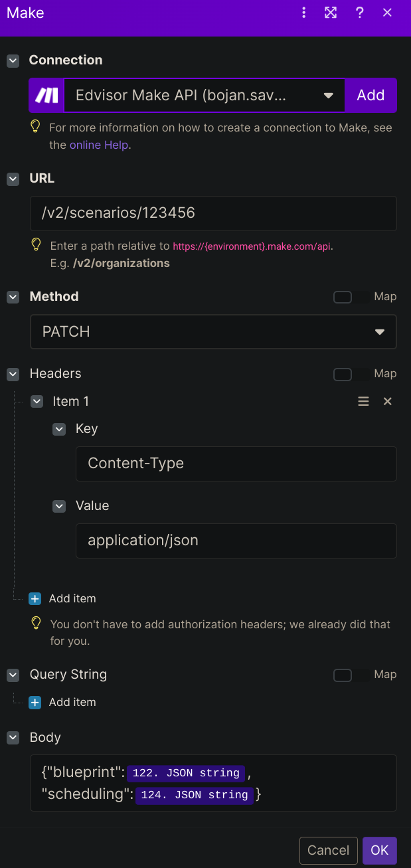Enable the Map switch for Headers
Screen dimensions: 411x868
[351, 374]
